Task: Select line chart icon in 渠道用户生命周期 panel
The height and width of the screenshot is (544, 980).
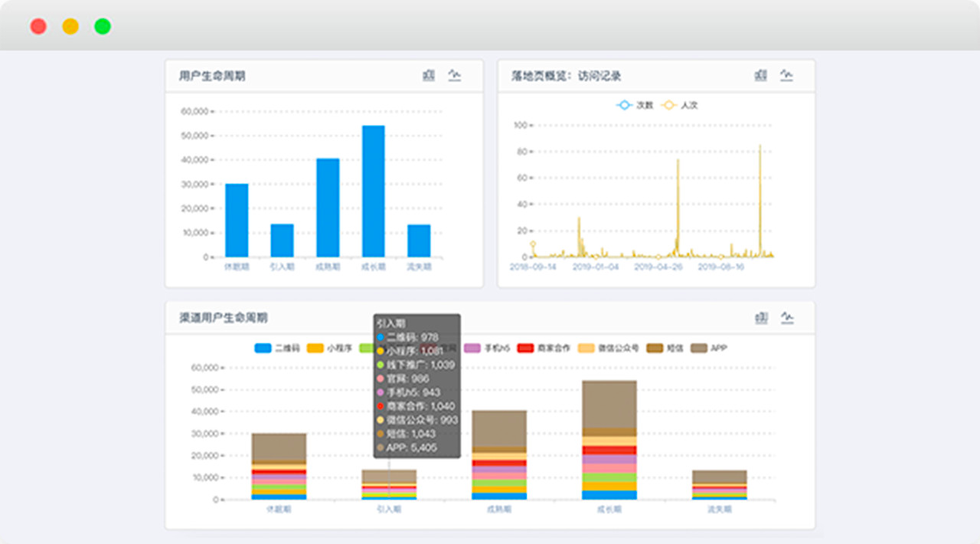Action: tap(786, 317)
